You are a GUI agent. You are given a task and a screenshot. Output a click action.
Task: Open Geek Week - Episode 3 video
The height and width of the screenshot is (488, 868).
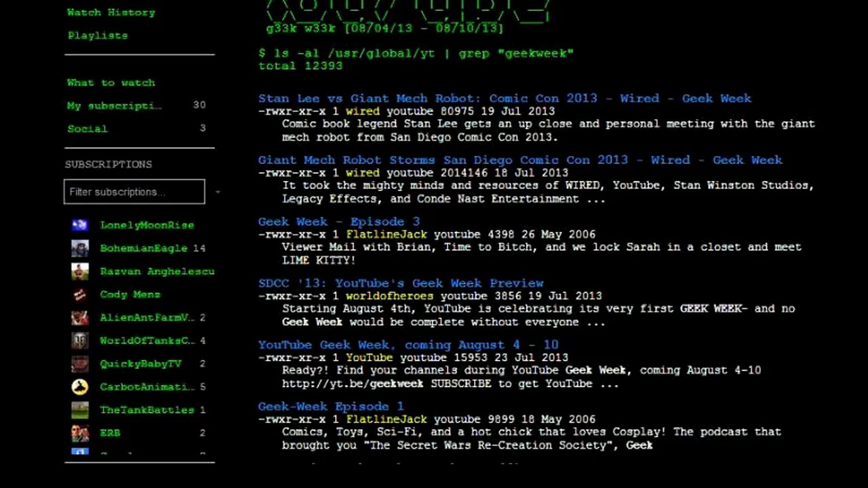click(339, 222)
